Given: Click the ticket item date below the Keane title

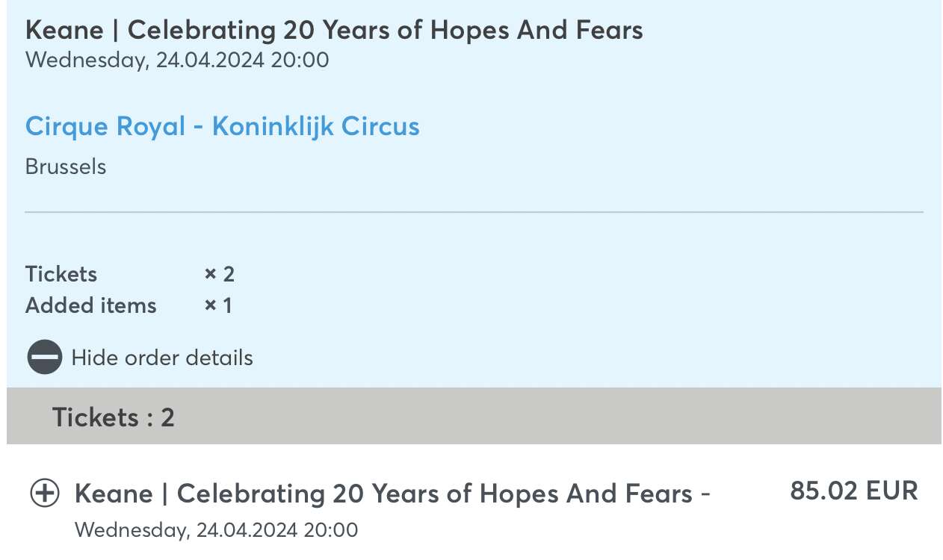Looking at the screenshot, I should [x=217, y=530].
